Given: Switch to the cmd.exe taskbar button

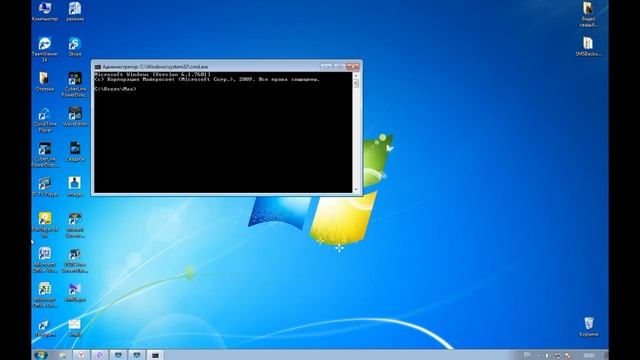Looking at the screenshot, I should (155, 355).
